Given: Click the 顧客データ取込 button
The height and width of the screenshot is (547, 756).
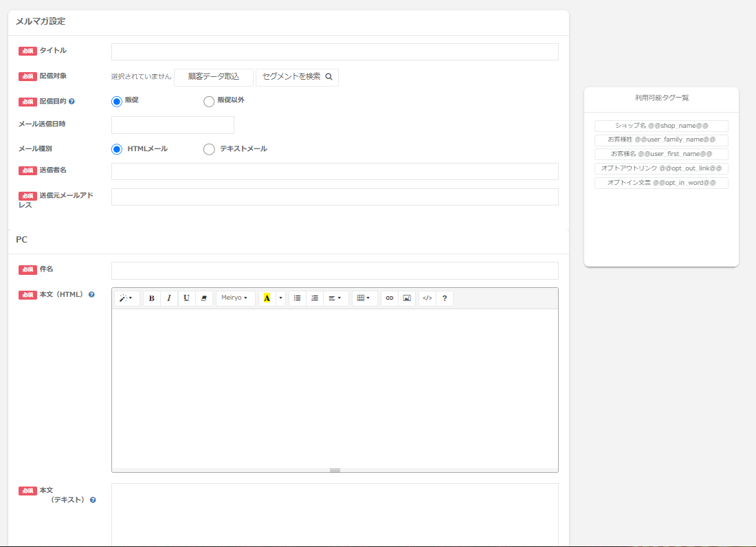Looking at the screenshot, I should [214, 77].
